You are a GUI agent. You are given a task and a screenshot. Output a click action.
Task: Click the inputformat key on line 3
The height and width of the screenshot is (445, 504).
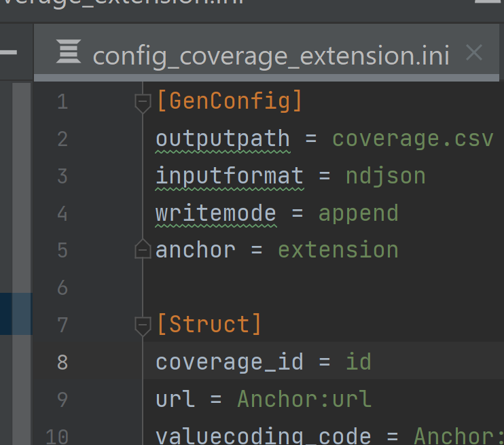click(x=230, y=176)
